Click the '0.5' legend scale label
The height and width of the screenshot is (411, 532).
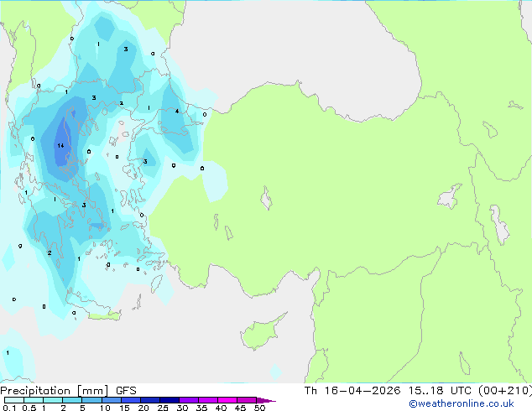(x=29, y=408)
